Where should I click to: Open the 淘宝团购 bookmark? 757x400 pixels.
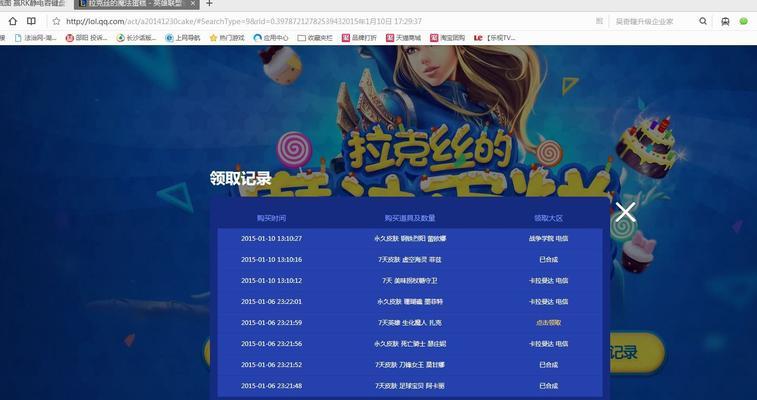pyautogui.click(x=448, y=38)
